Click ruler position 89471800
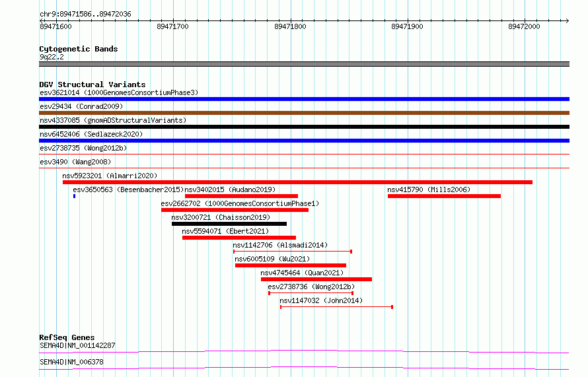This screenshot has height=377, width=588. 290,26
